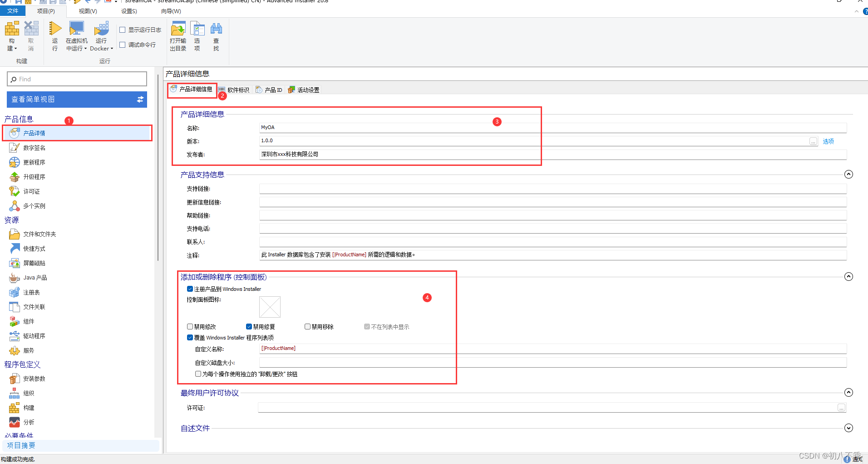868x464 pixels.
Task: Click the Find (查找) binoculars icon
Action: [216, 29]
